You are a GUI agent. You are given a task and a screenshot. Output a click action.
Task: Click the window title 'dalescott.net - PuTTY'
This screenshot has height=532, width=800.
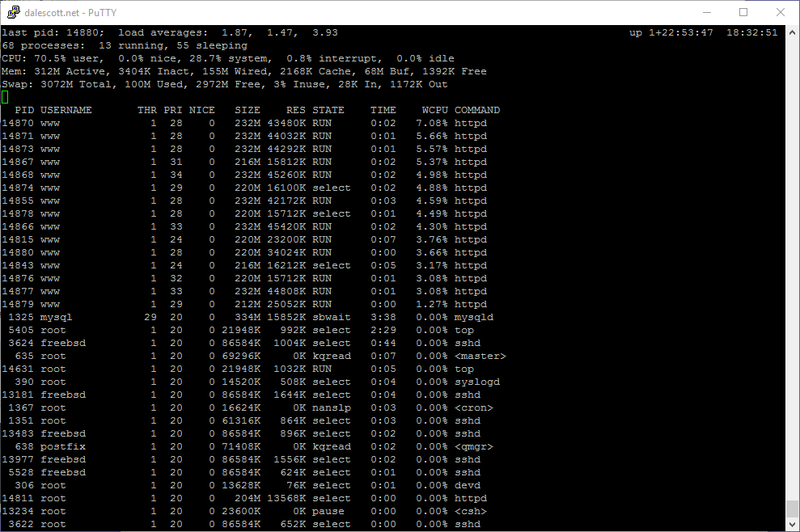pyautogui.click(x=70, y=13)
